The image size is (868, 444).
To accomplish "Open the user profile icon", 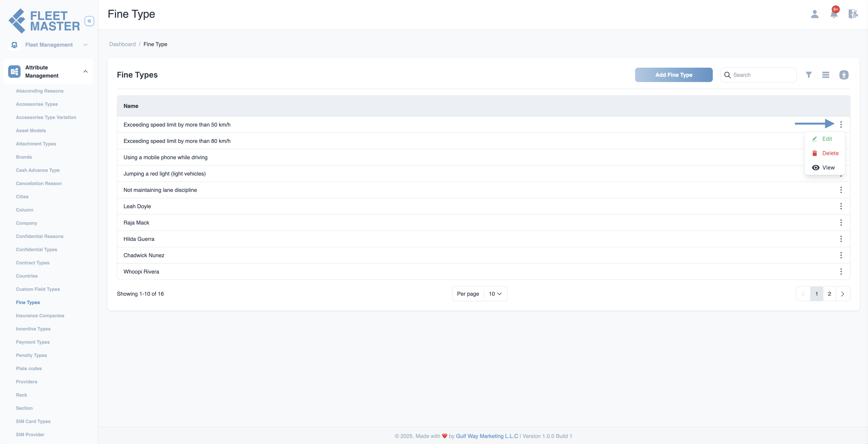I will (x=814, y=14).
